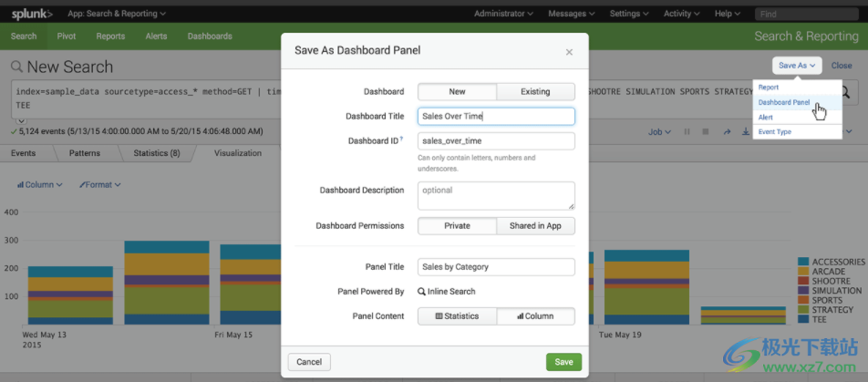Click the Tue May 19 column bar
868x382 pixels.
pos(646,287)
